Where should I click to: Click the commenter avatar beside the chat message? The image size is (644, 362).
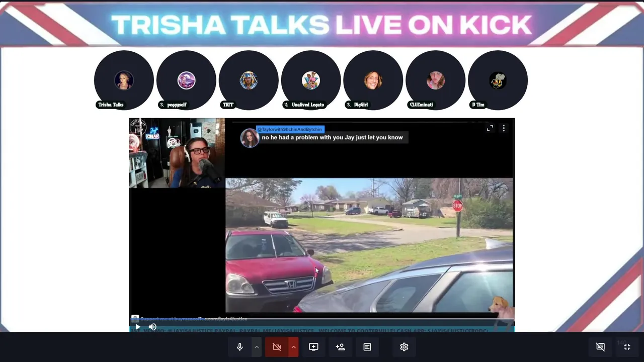pyautogui.click(x=250, y=138)
